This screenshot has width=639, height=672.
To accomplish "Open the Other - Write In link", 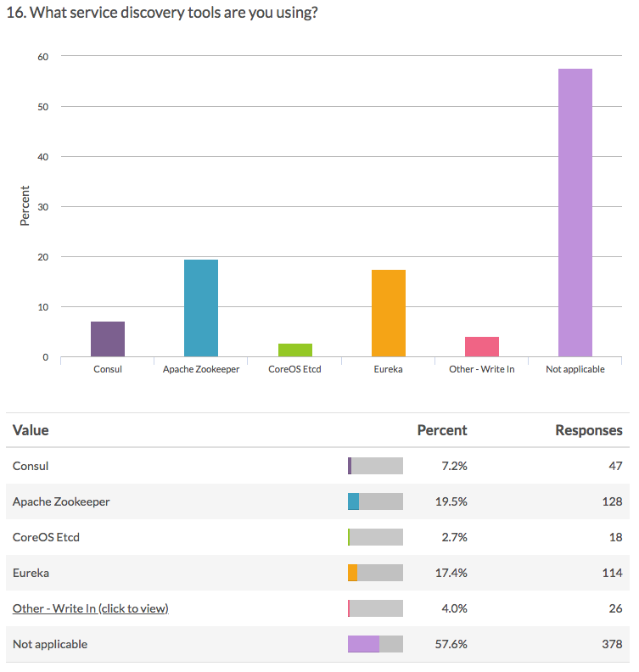I will coord(90,608).
